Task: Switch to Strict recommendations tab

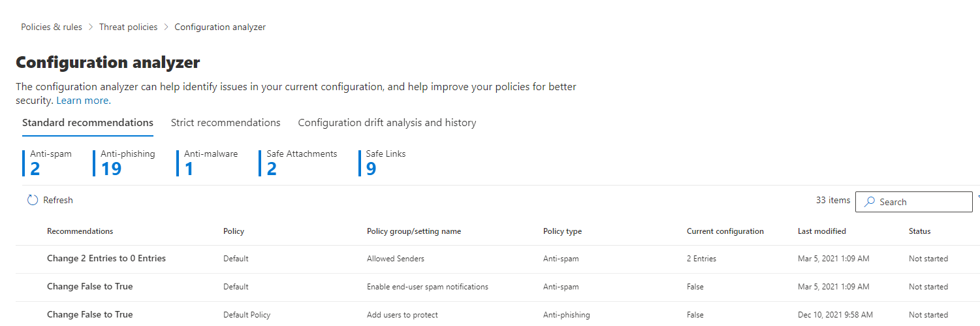Action: pyautogui.click(x=225, y=123)
